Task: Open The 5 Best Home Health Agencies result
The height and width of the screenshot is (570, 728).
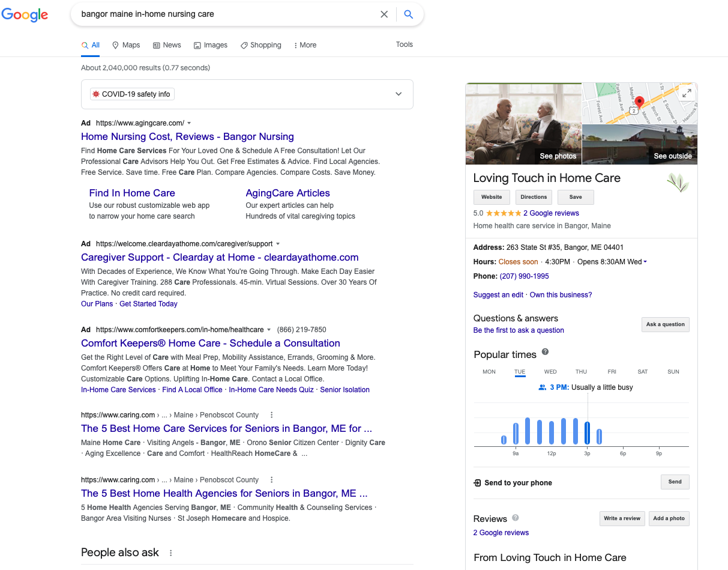Action: pos(224,493)
